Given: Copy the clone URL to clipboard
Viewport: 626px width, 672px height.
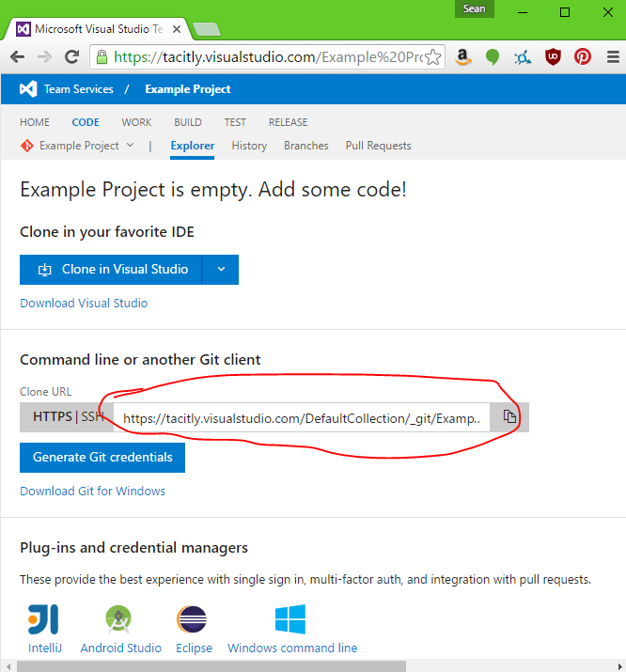Looking at the screenshot, I should (x=509, y=417).
